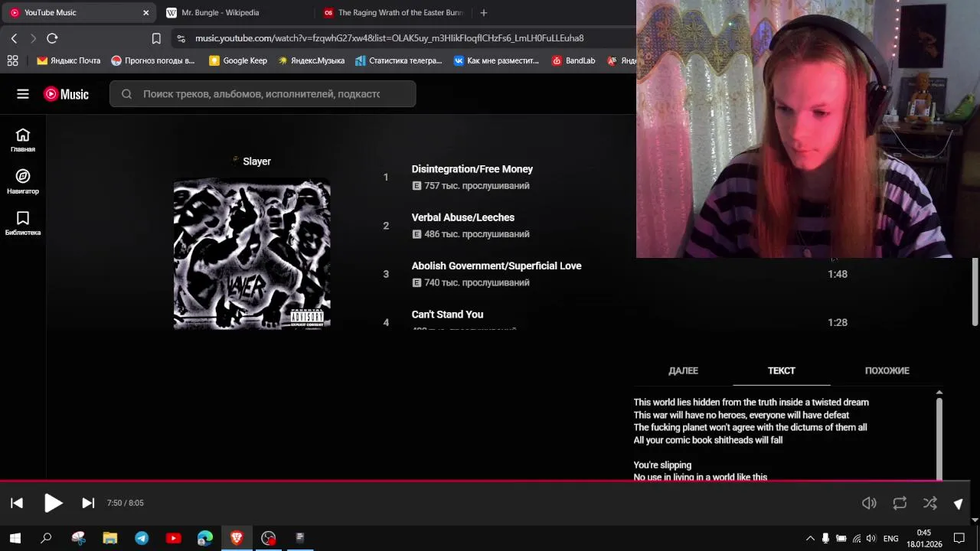Go forward in browser history
This screenshot has width=980, height=551.
33,38
